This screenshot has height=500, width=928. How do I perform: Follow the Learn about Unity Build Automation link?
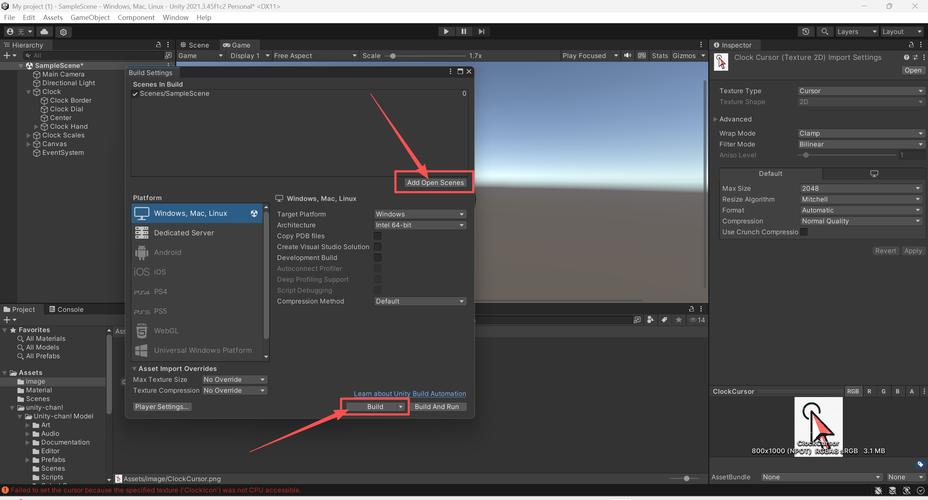(410, 393)
